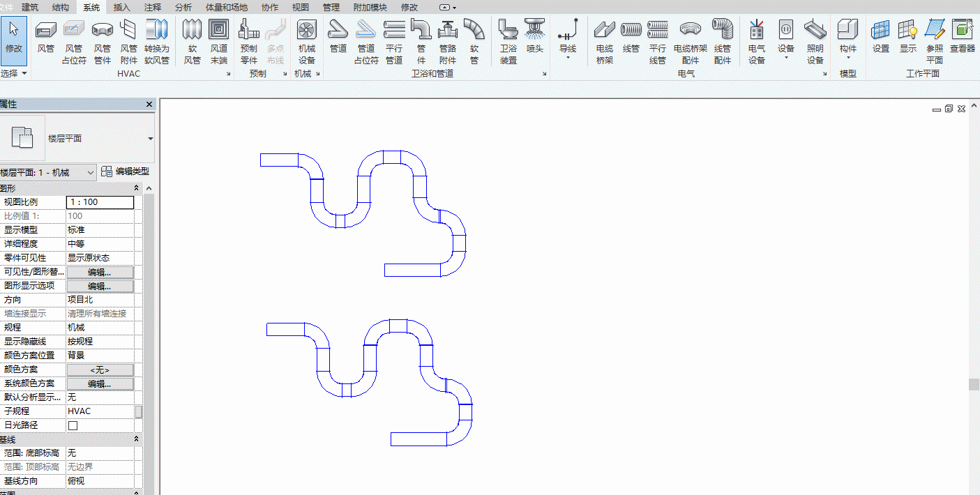Collapse the 图形 properties group
The height and width of the screenshot is (495, 980).
137,188
